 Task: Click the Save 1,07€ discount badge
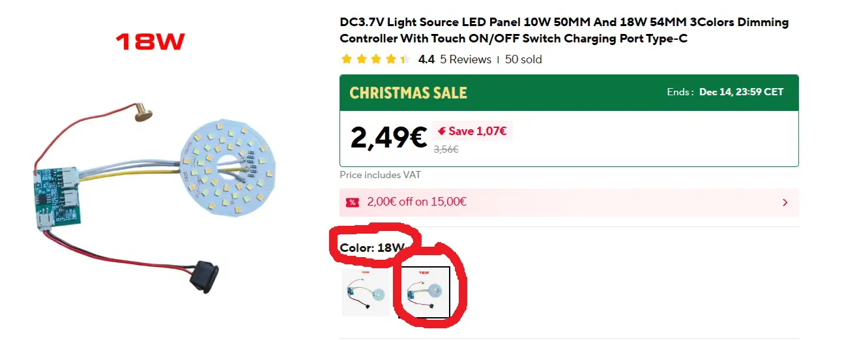point(471,131)
